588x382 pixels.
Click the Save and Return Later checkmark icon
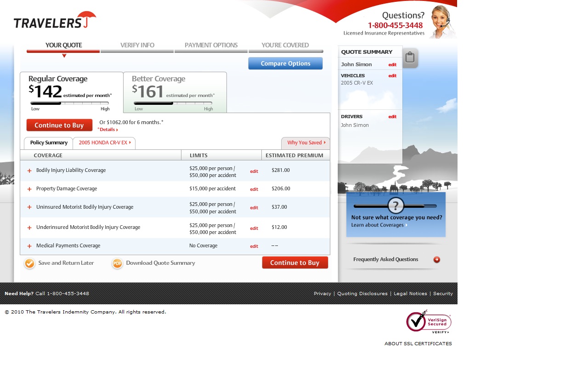pyautogui.click(x=30, y=263)
